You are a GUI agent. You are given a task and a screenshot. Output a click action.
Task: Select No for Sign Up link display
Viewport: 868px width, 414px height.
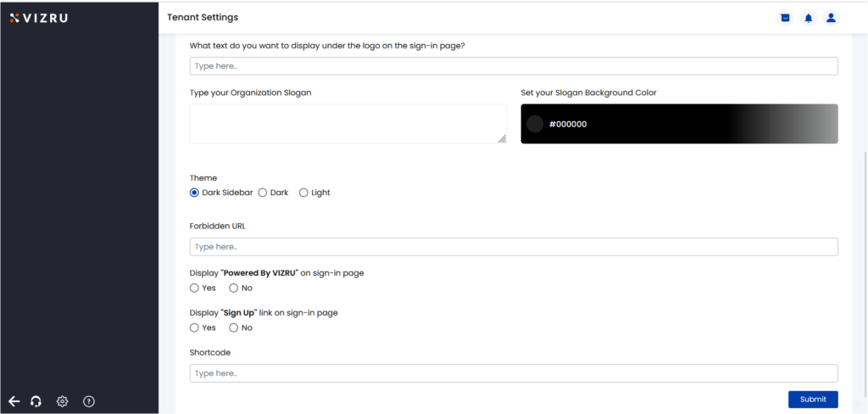(234, 328)
